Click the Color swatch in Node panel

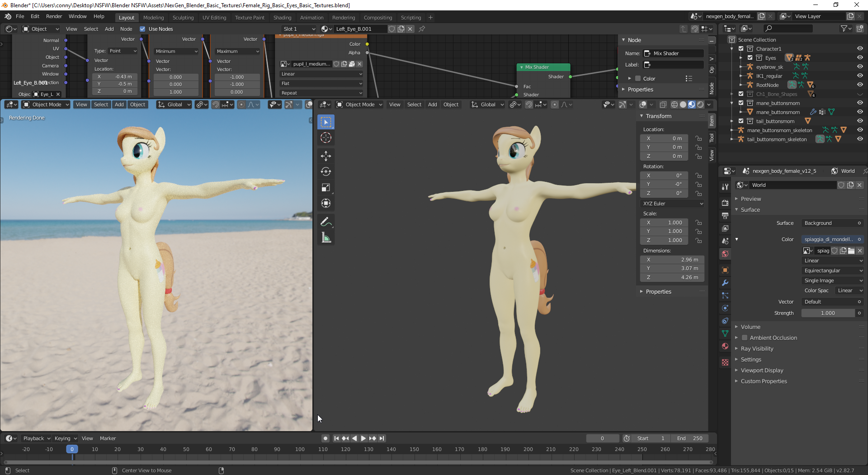638,78
